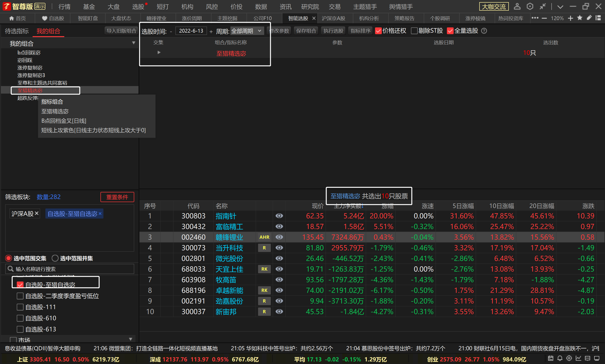The image size is (605, 364).
Task: Remove the 自选股-至猎自选 filter tag X
Action: tap(100, 214)
